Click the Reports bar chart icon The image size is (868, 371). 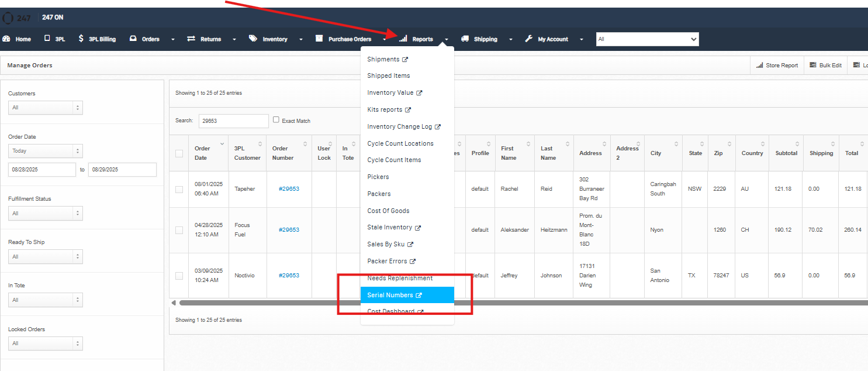[403, 39]
